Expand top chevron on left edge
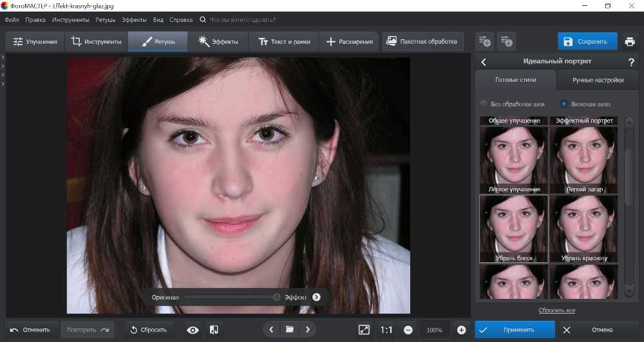This screenshot has height=342, width=644. 3,58
